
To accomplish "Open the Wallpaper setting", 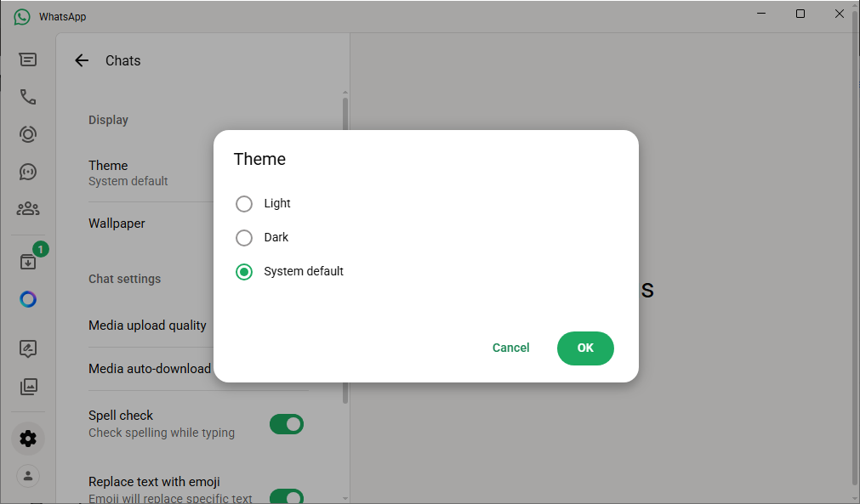I will coord(117,224).
